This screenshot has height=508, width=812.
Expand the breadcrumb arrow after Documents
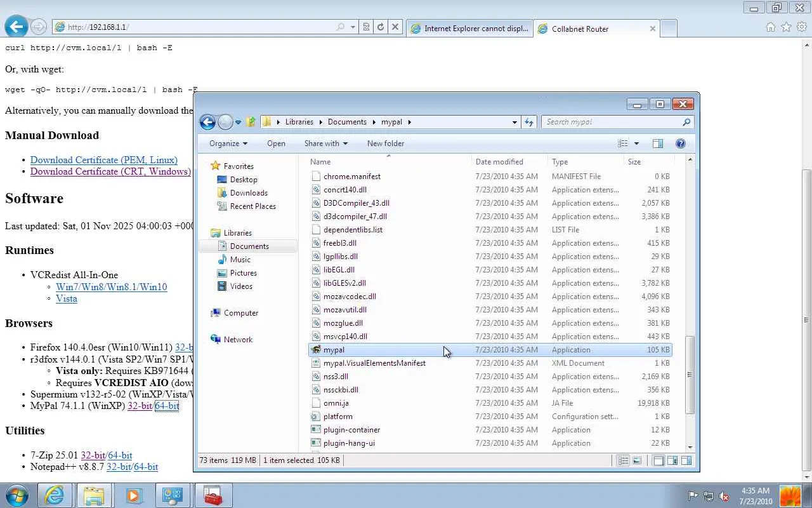(x=374, y=122)
